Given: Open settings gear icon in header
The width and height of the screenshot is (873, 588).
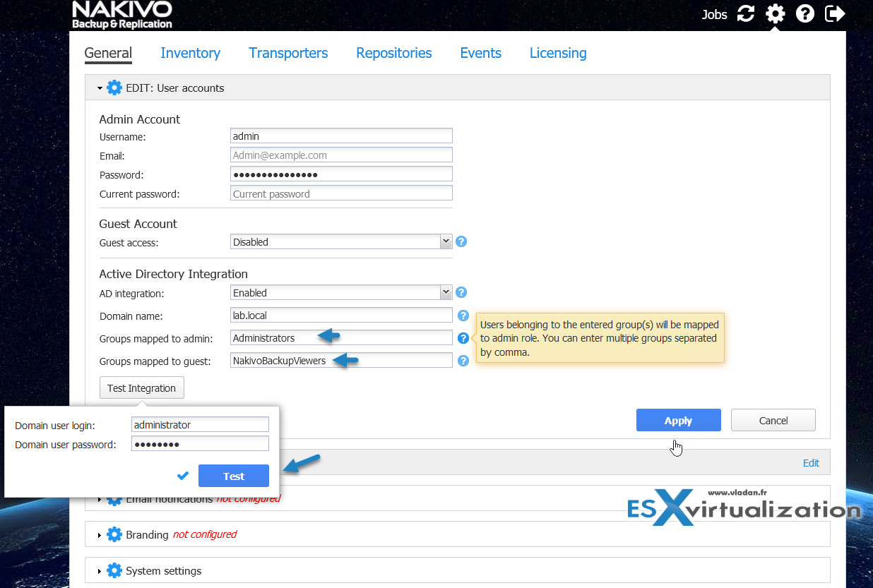Looking at the screenshot, I should (x=776, y=13).
